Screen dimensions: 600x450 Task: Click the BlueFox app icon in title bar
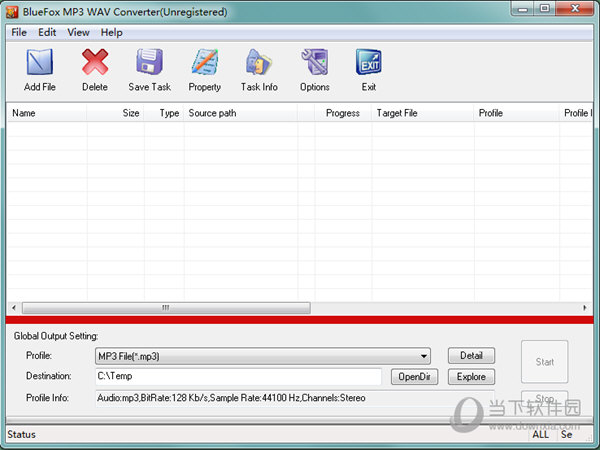[x=12, y=12]
